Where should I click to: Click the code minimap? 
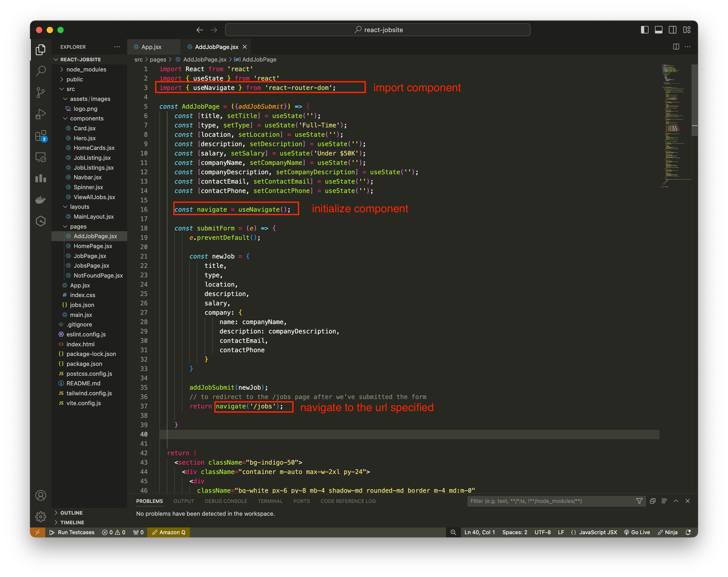[x=676, y=126]
